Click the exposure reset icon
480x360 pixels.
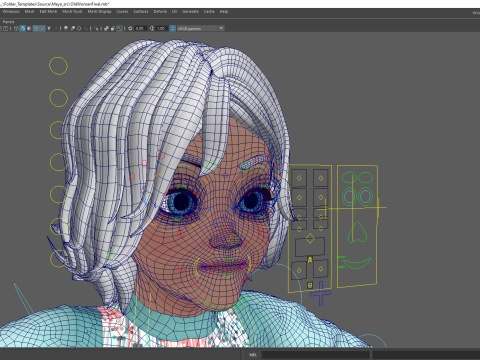(x=130, y=28)
